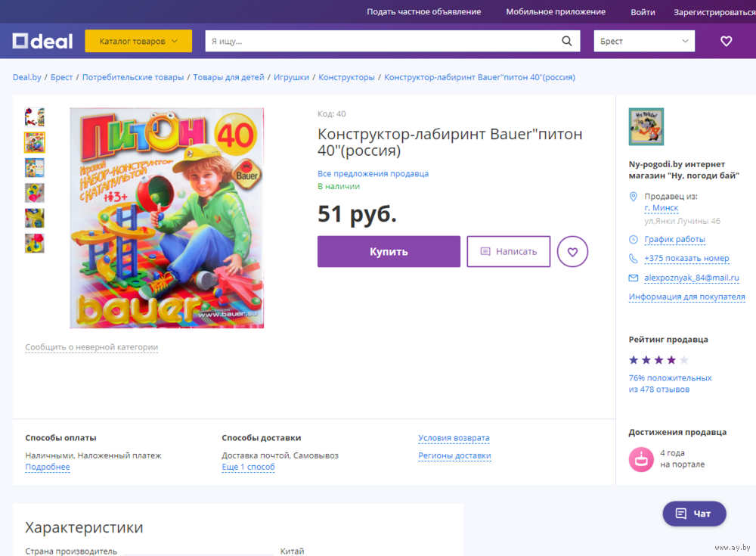Image resolution: width=756 pixels, height=556 pixels.
Task: Add product to favorites with round heart button
Action: (x=572, y=251)
